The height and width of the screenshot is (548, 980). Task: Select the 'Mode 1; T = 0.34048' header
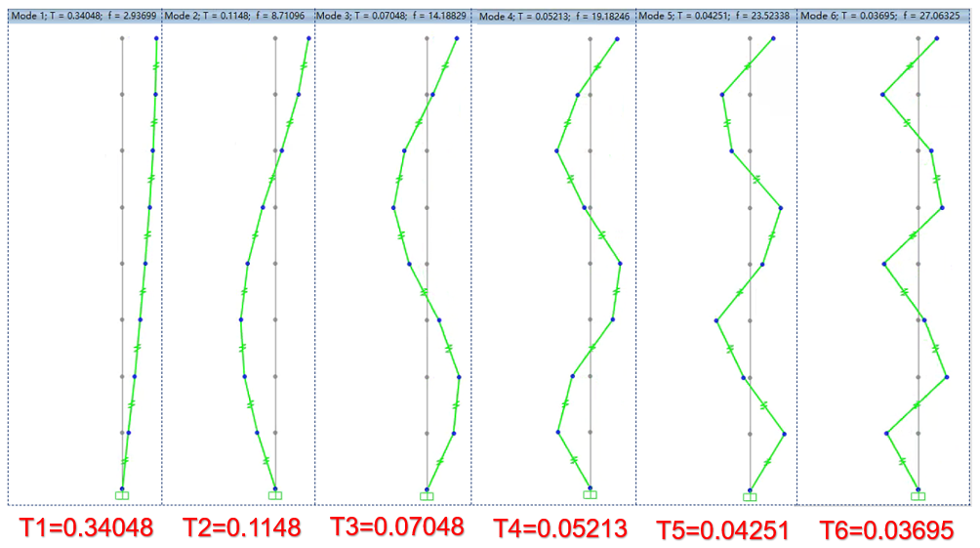click(x=84, y=16)
